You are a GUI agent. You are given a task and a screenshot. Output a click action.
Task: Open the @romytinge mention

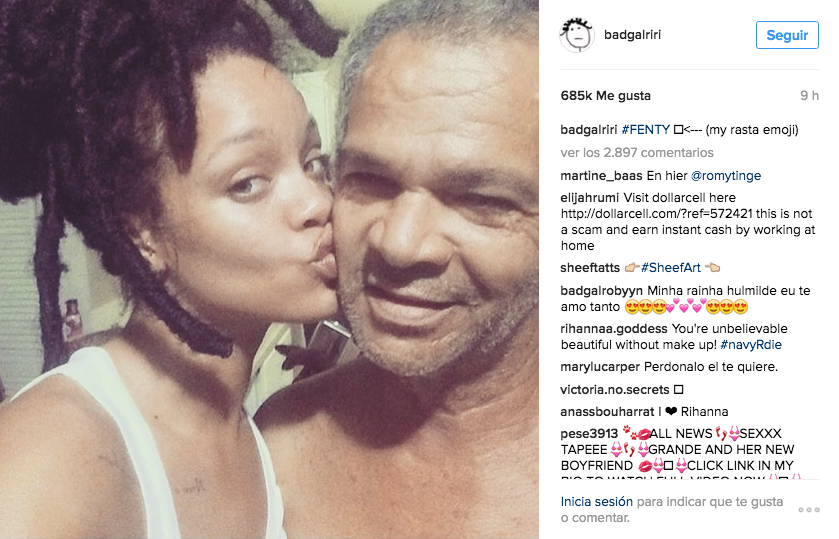pos(726,176)
